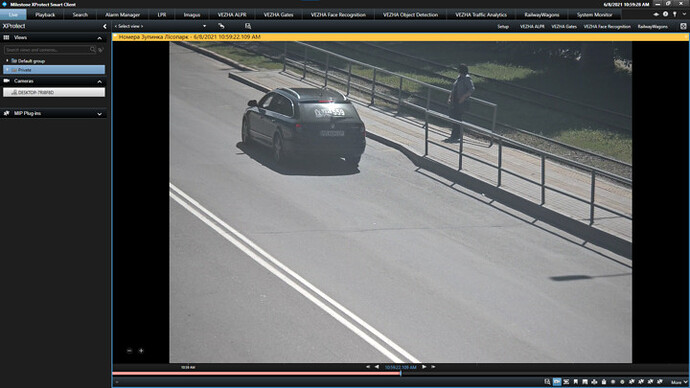Toggle the highlighted independent playback icon
Screen dimensions: 690x388
coord(557,382)
